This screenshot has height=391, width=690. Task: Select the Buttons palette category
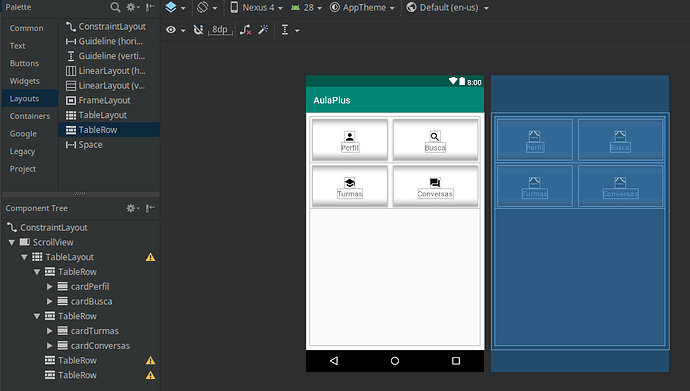tap(24, 63)
